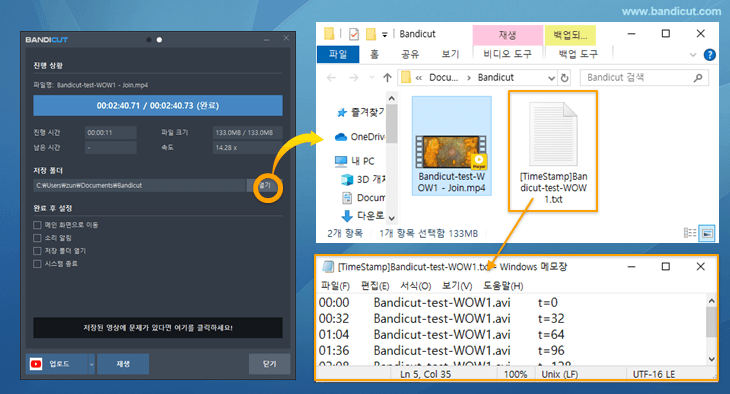
Task: Click the quick access new folder icon
Action: [371, 34]
